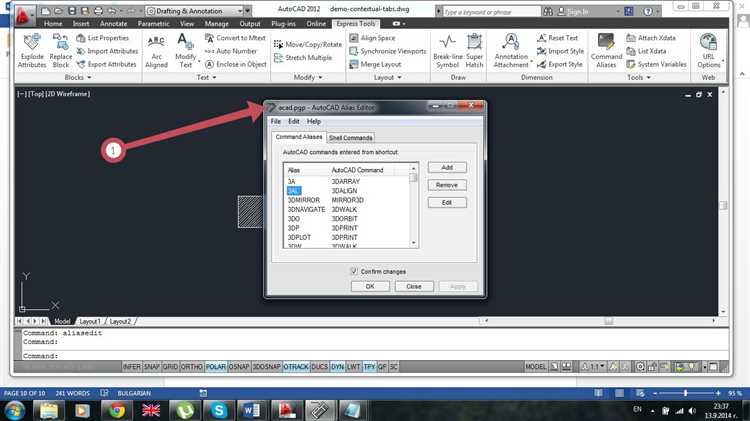The height and width of the screenshot is (421, 750).
Task: Click Add button in Alias Editor
Action: (x=447, y=167)
